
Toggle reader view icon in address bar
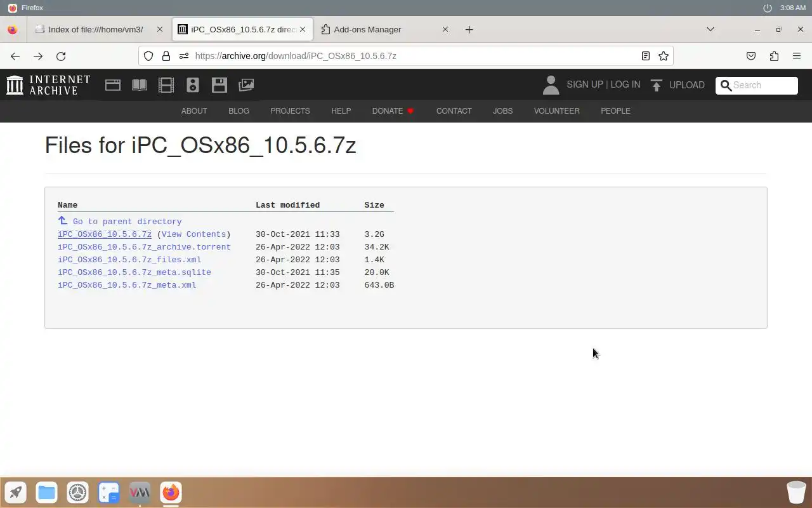[x=646, y=56]
